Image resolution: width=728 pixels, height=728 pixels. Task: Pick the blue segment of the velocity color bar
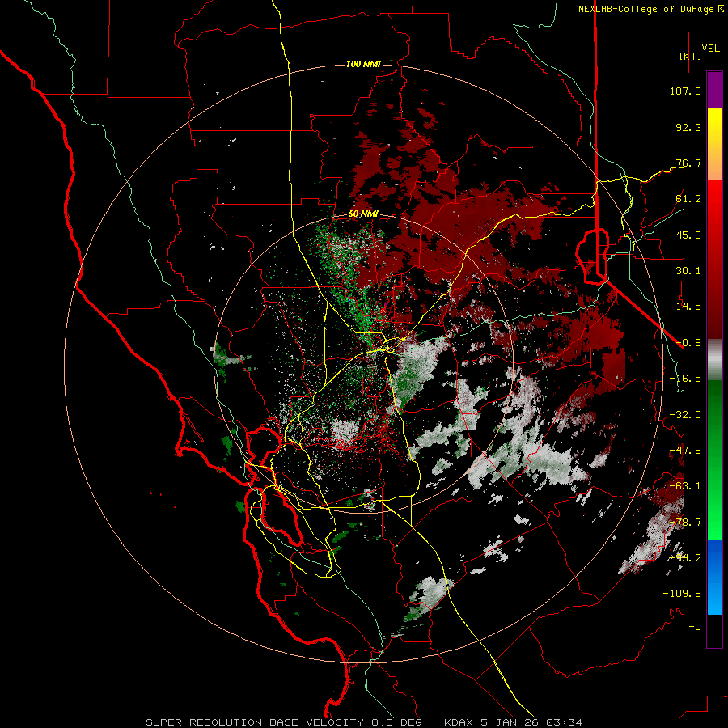click(x=714, y=577)
